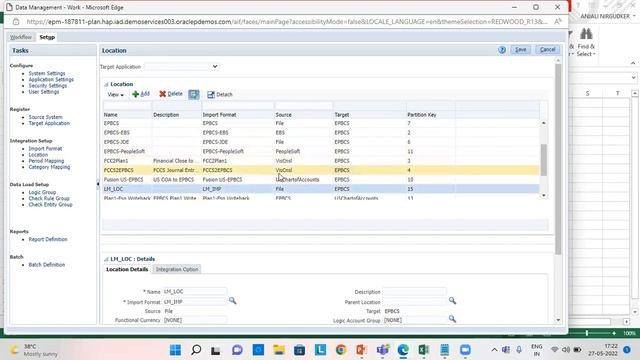Show hidden system tray icons
Screen dimensions: 640x360
click(494, 350)
